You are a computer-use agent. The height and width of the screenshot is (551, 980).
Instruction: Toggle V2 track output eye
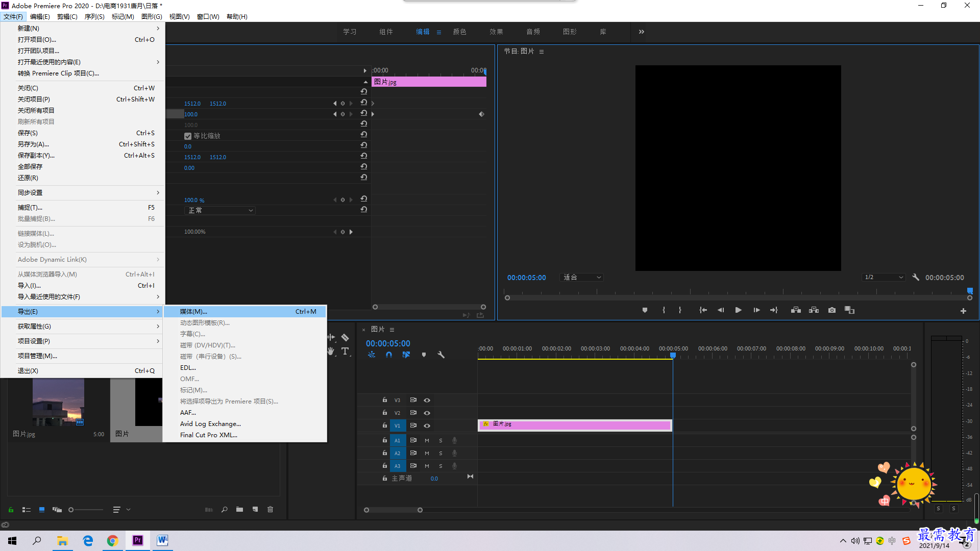click(x=427, y=413)
